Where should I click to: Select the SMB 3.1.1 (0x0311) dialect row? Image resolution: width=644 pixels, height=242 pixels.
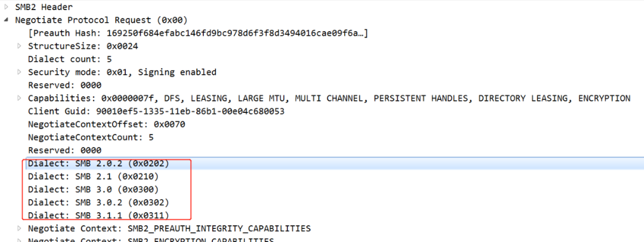point(98,215)
